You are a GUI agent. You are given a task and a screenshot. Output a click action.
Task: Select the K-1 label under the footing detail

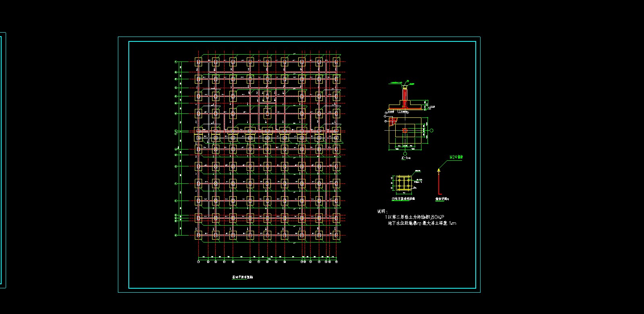tap(405, 158)
